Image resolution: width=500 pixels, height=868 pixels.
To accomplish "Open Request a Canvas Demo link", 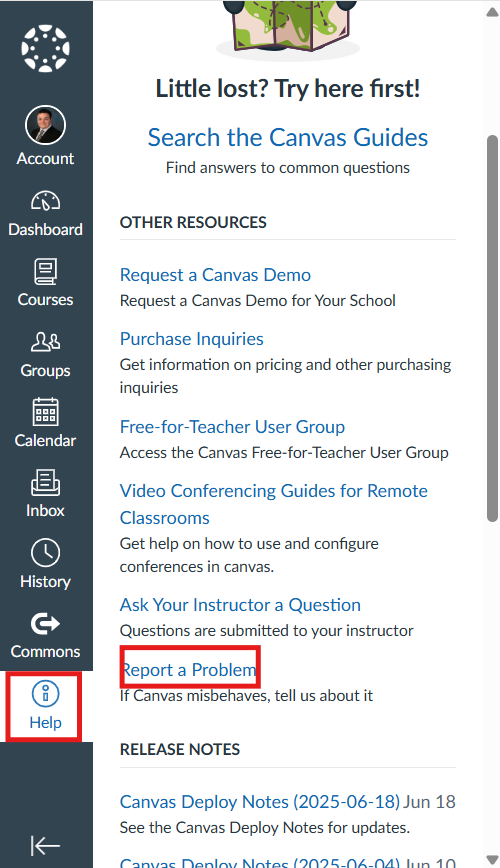I will (x=215, y=275).
